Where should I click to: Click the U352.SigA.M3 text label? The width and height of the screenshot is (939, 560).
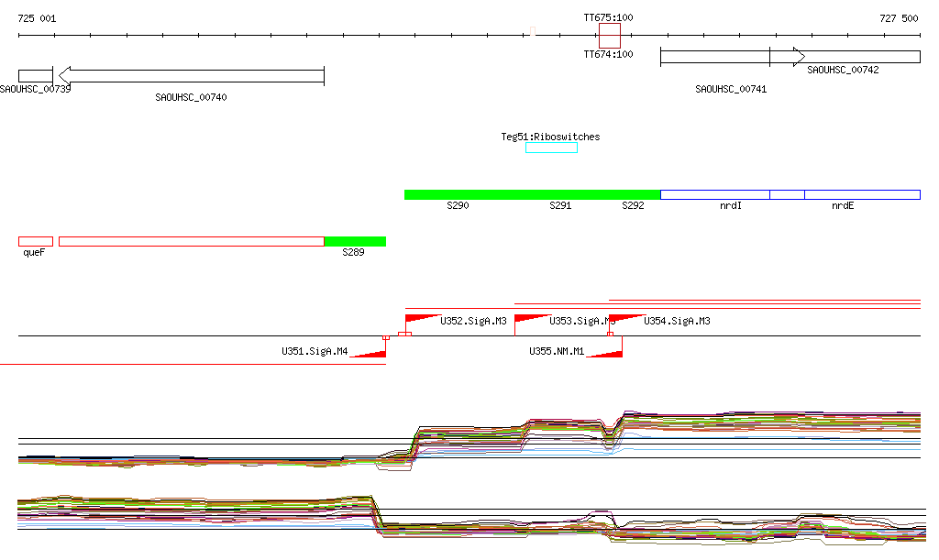coord(474,322)
